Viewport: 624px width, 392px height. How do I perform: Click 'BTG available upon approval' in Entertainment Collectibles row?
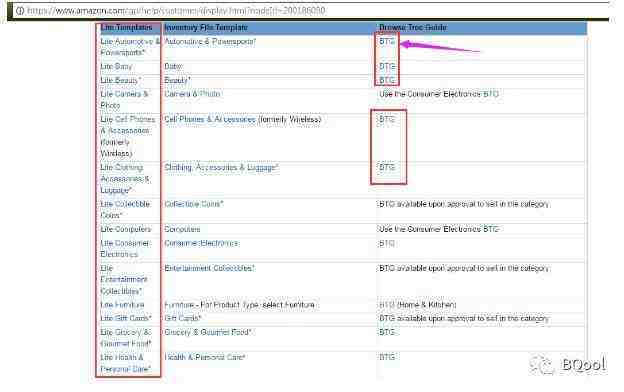464,269
